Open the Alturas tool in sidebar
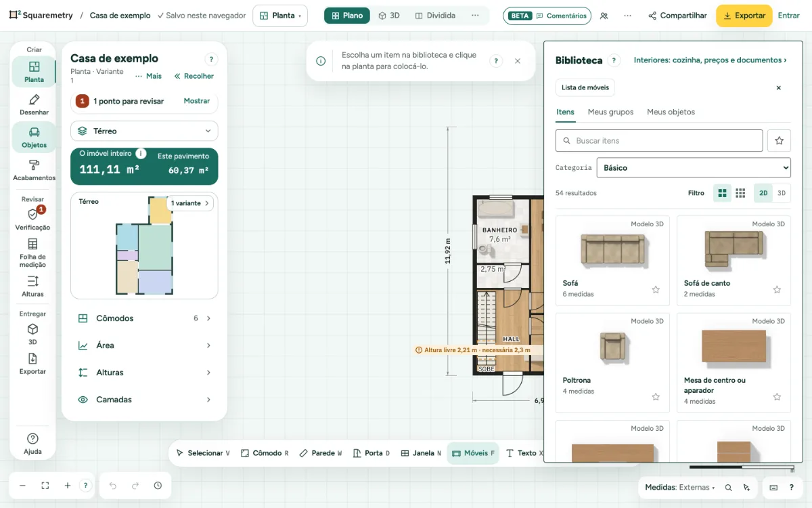 coord(32,286)
